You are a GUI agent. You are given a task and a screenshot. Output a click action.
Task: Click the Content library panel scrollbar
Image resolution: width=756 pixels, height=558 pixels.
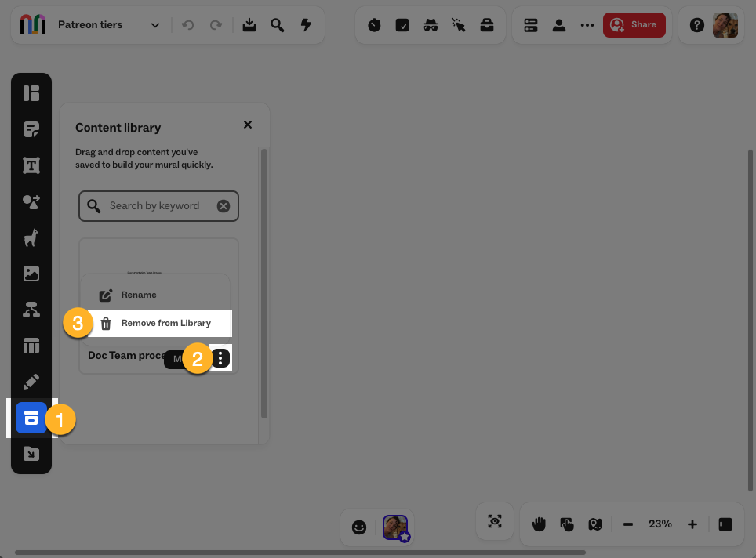pos(264,284)
